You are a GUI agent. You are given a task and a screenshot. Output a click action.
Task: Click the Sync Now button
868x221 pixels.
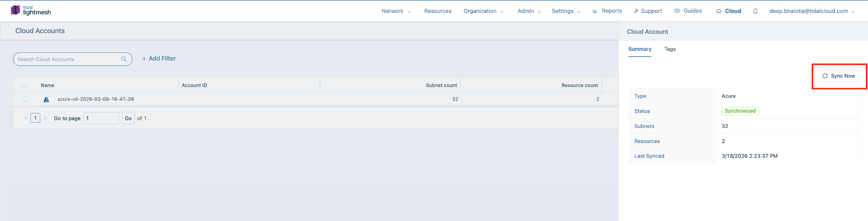coord(839,76)
